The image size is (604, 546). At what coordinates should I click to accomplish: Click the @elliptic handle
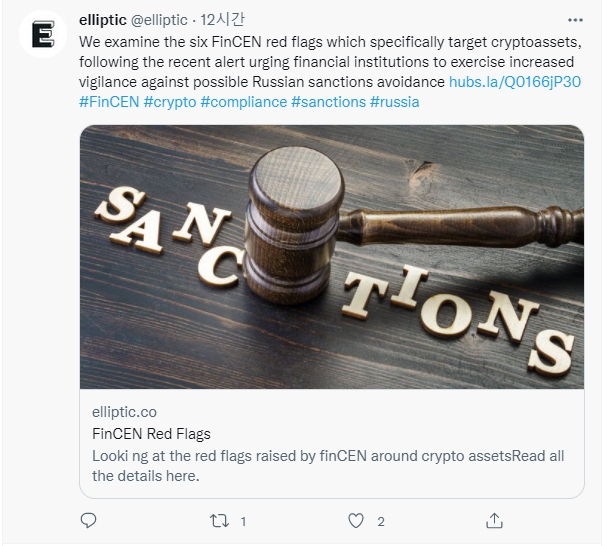click(161, 20)
